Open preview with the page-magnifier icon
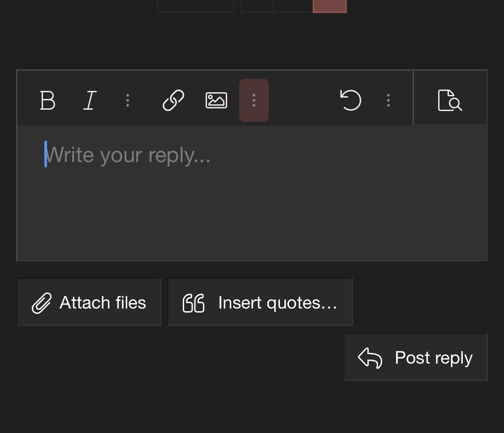Viewport: 504px width, 433px height. (x=450, y=100)
